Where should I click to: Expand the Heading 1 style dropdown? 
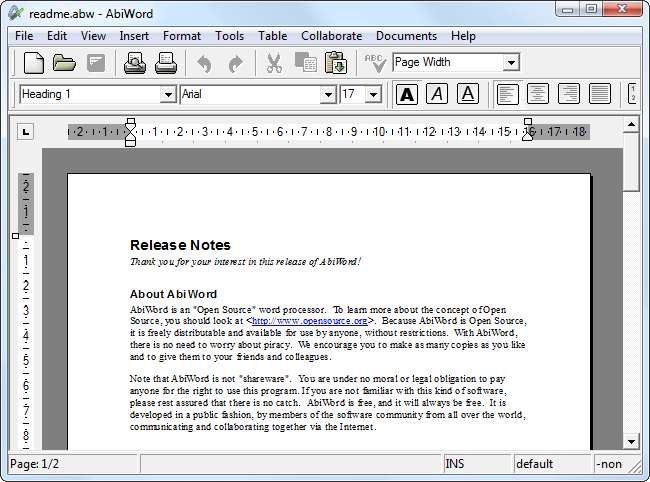pos(168,94)
